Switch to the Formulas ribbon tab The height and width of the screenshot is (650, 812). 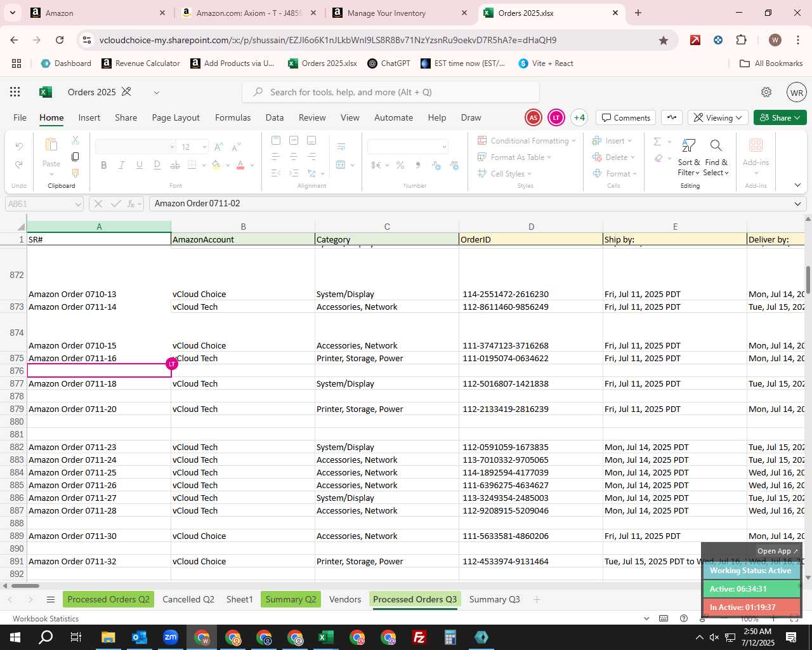(233, 117)
